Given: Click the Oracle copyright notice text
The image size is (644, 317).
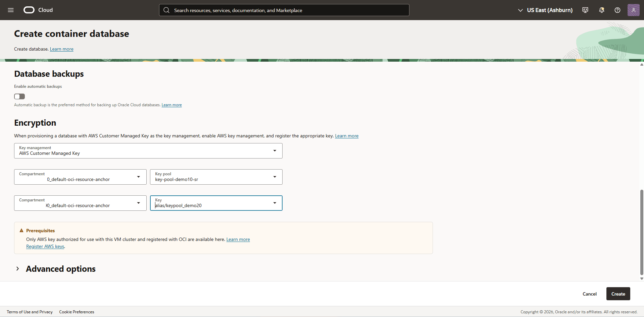Looking at the screenshot, I should pyautogui.click(x=579, y=312).
